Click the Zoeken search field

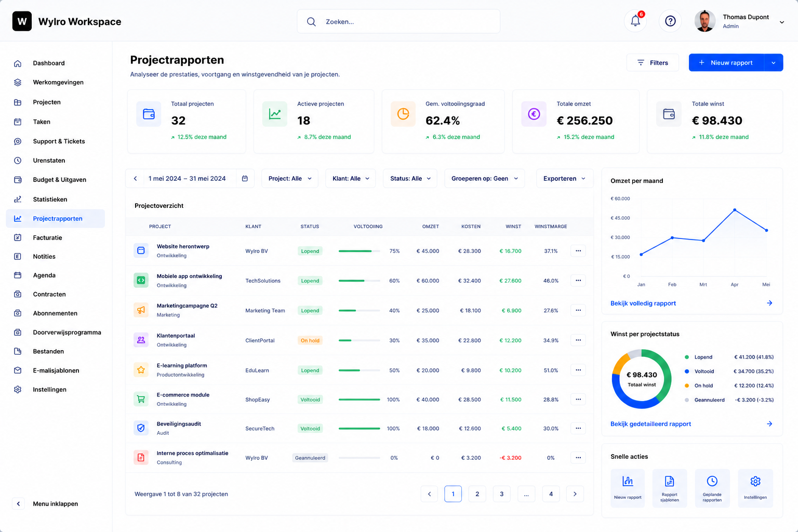398,21
